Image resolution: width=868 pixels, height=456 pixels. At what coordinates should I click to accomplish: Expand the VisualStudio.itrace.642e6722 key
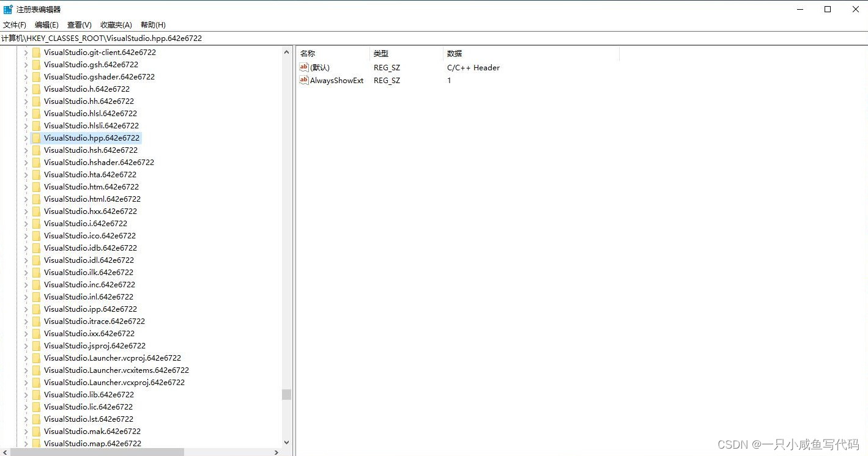[26, 322]
